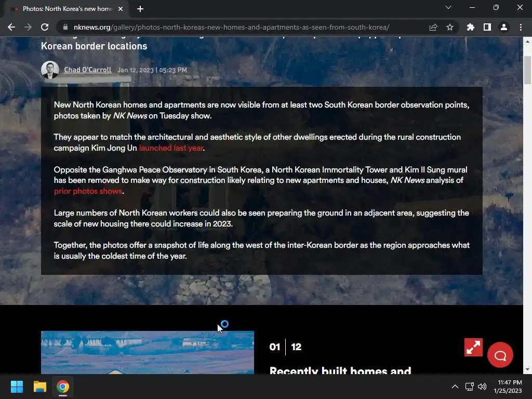Click the 'Recently built homes and' heading
The width and height of the screenshot is (532, 399).
coord(340,370)
